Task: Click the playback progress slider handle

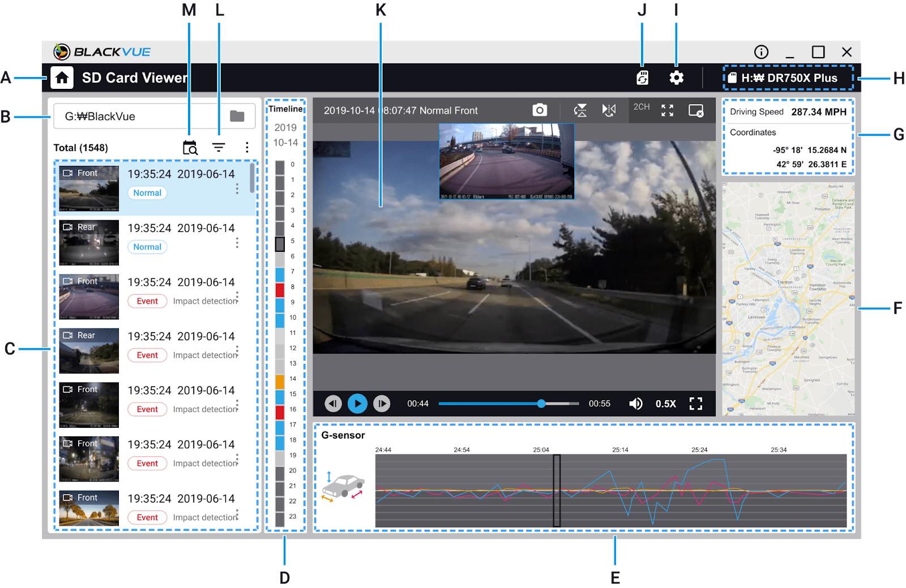Action: [541, 404]
